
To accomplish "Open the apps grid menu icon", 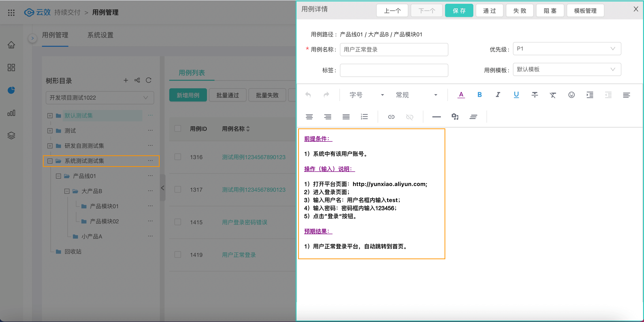I will (11, 13).
